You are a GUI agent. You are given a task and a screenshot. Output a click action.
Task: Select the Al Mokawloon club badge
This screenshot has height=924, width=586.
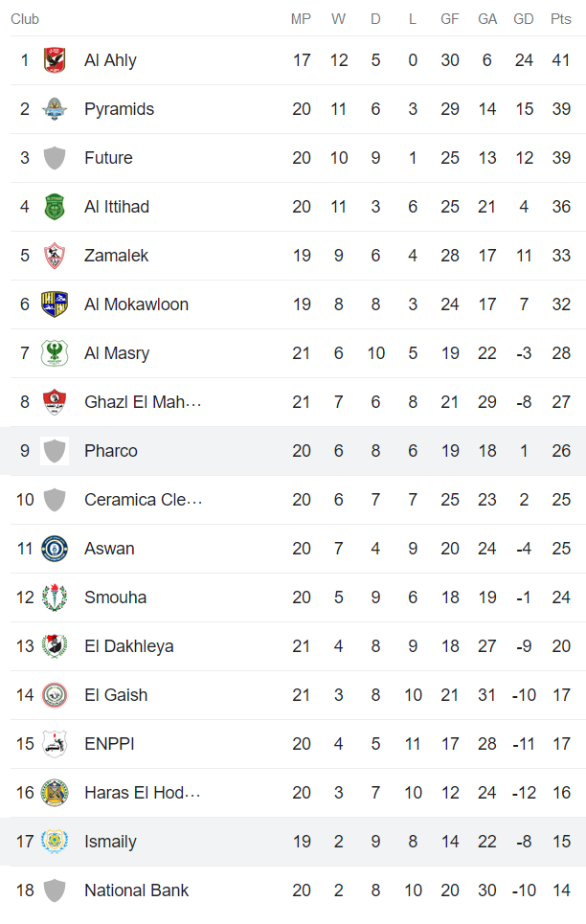coord(55,304)
